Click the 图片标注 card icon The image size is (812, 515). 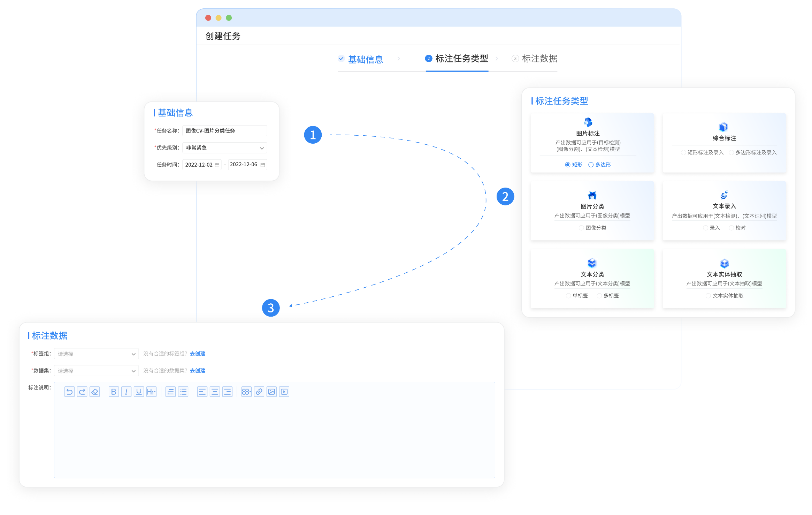pyautogui.click(x=588, y=122)
